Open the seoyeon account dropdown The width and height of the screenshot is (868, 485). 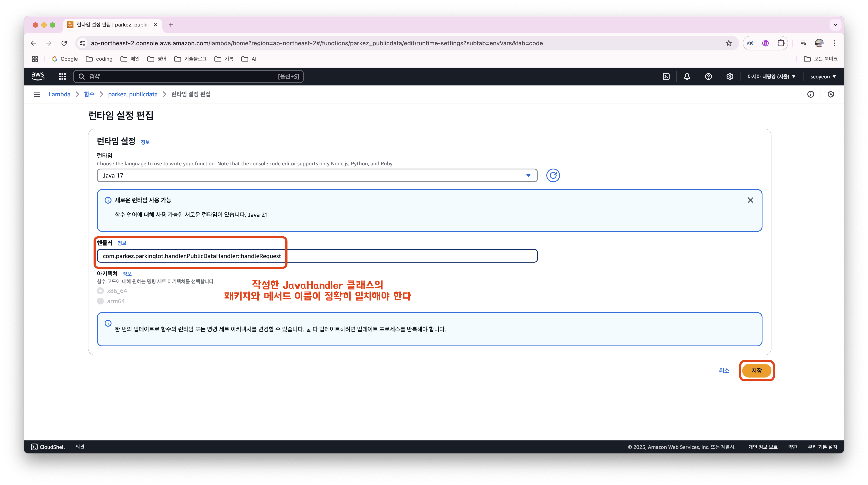pos(823,76)
